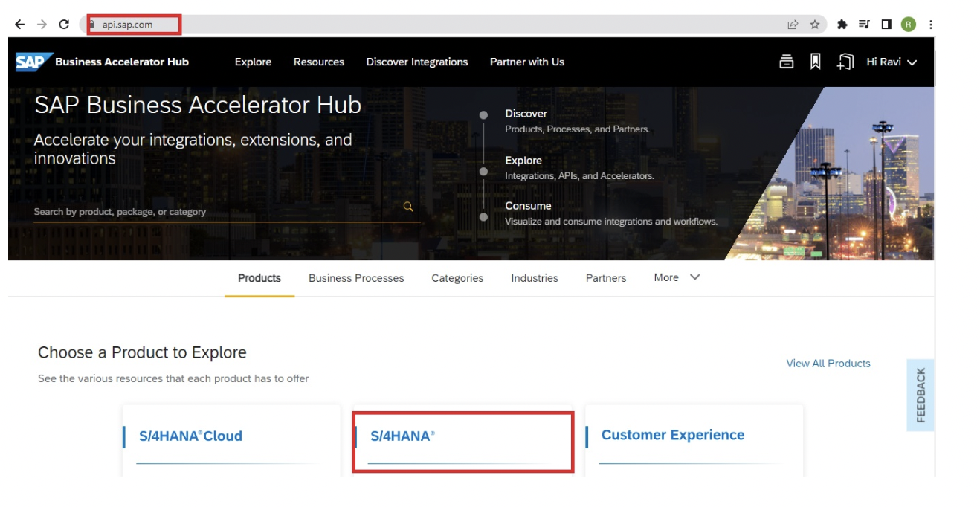Open the Partner with Us menu
This screenshot has width=980, height=507.
pos(527,62)
